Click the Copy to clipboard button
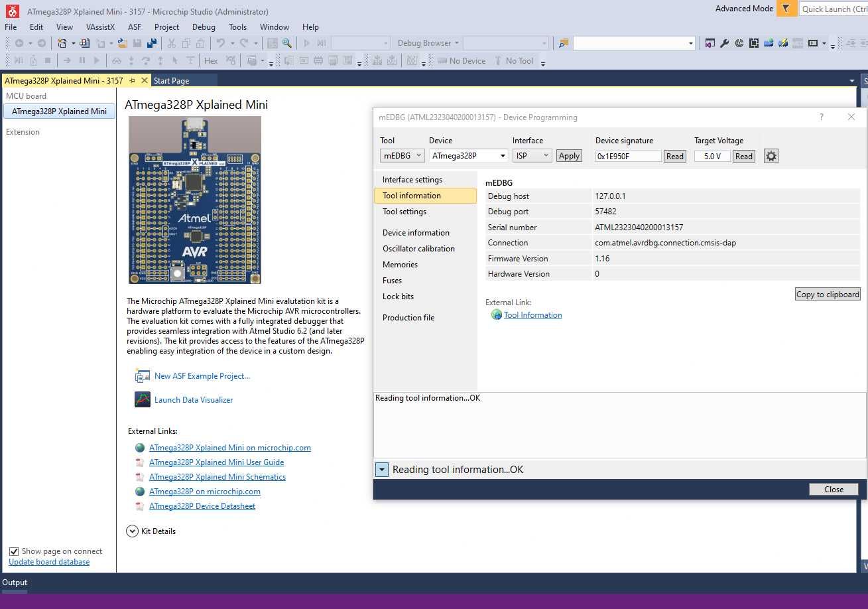Viewport: 868px width, 609px height. [x=828, y=295]
